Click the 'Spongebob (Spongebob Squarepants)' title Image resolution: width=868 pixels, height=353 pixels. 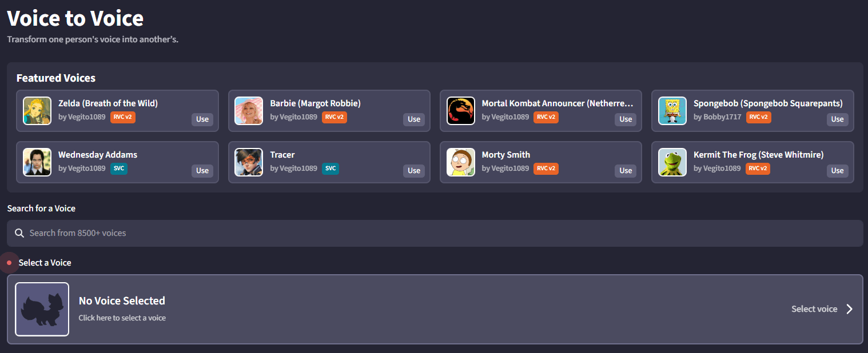coord(768,103)
